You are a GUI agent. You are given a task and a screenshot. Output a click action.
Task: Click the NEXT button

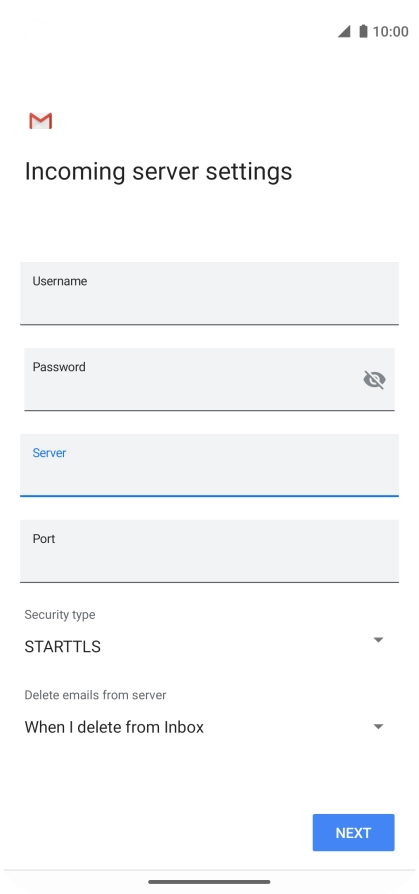click(x=353, y=833)
